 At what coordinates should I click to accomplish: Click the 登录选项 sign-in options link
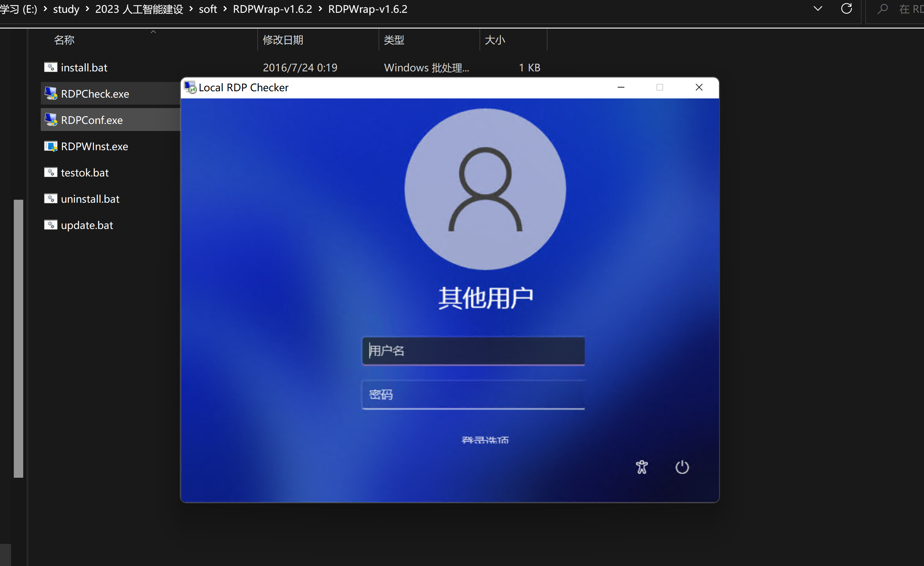point(485,440)
